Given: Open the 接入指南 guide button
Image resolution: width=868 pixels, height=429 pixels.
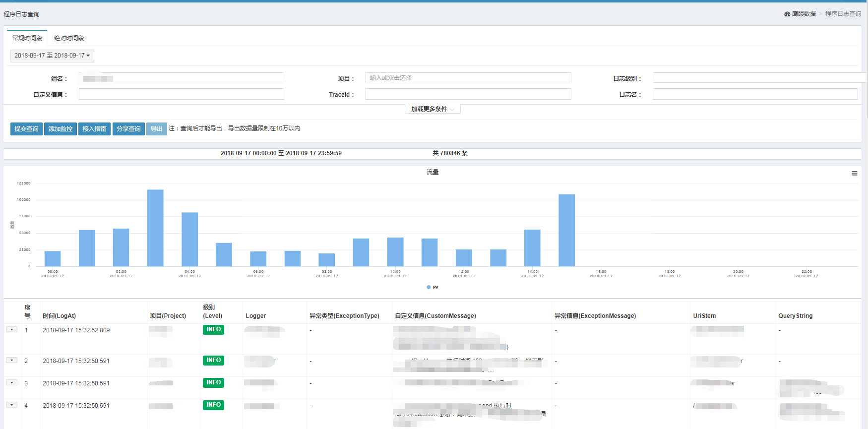Looking at the screenshot, I should [94, 129].
